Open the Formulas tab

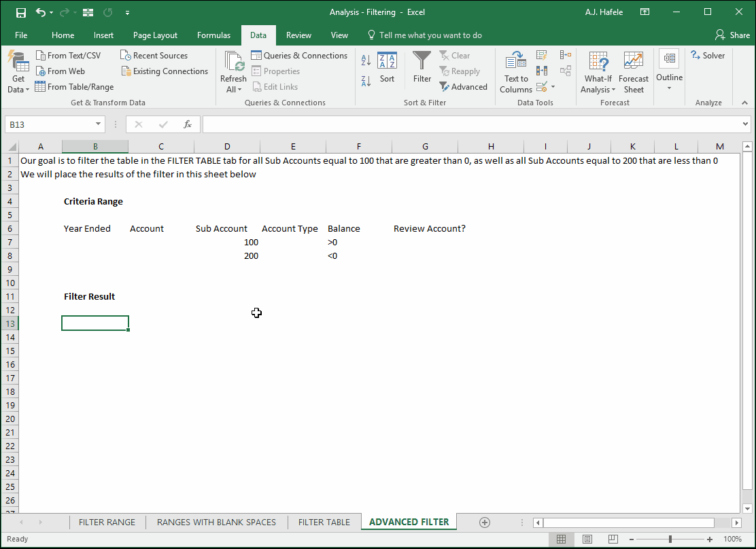tap(213, 35)
